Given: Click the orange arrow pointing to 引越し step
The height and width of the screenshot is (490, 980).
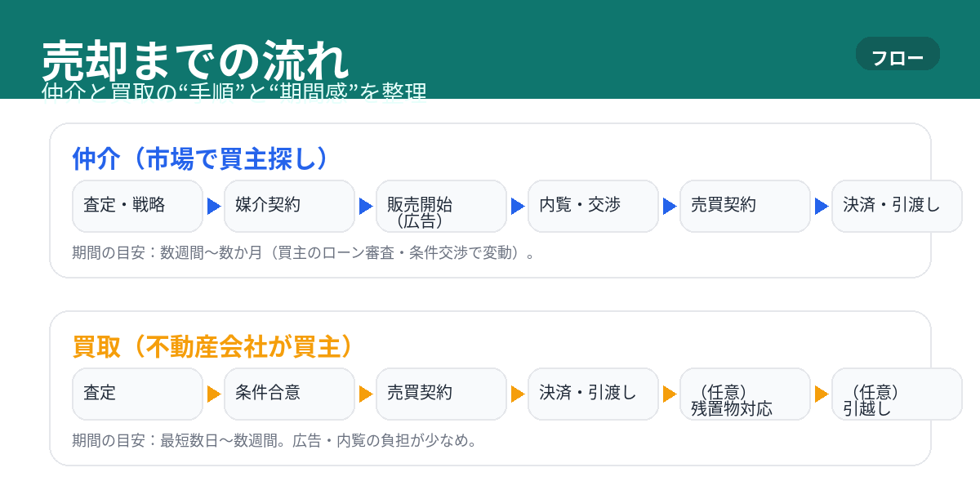Looking at the screenshot, I should coord(822,394).
